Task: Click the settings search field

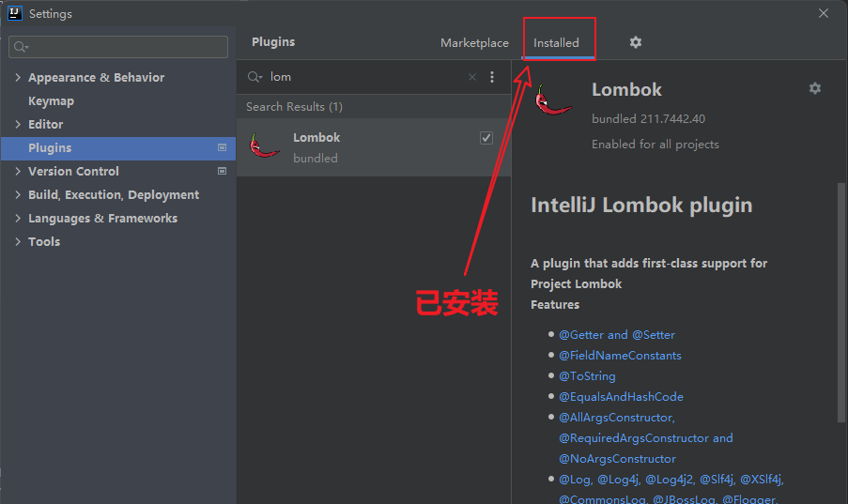Action: [118, 47]
